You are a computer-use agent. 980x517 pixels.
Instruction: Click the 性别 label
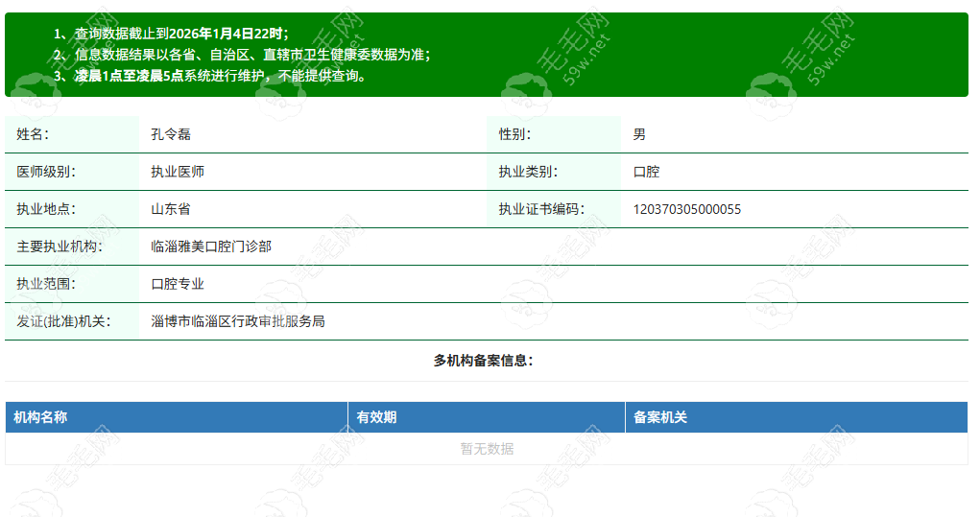pyautogui.click(x=514, y=134)
